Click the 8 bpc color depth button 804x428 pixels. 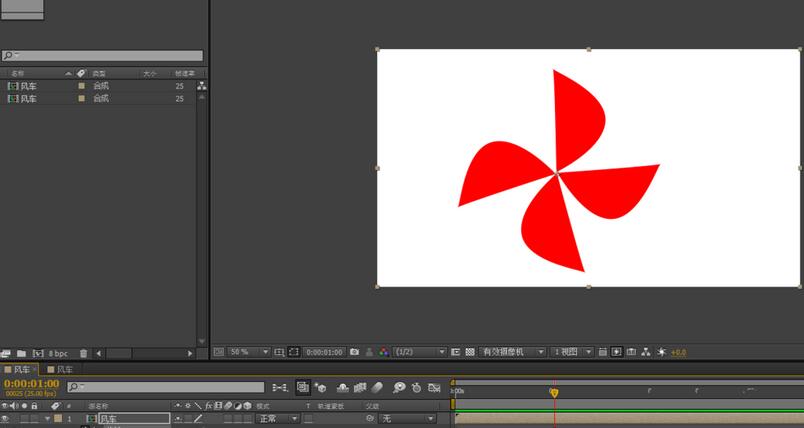(58, 353)
